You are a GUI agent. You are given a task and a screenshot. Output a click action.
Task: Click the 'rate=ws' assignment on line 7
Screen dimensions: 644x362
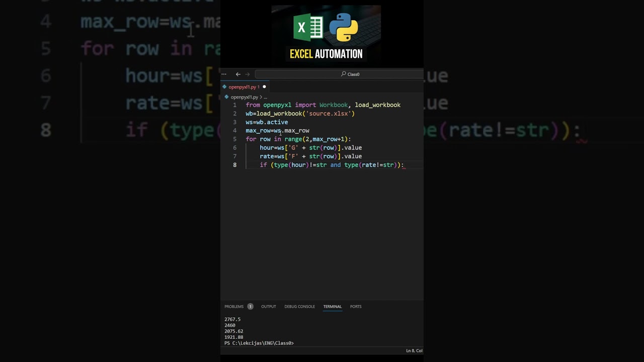(272, 156)
